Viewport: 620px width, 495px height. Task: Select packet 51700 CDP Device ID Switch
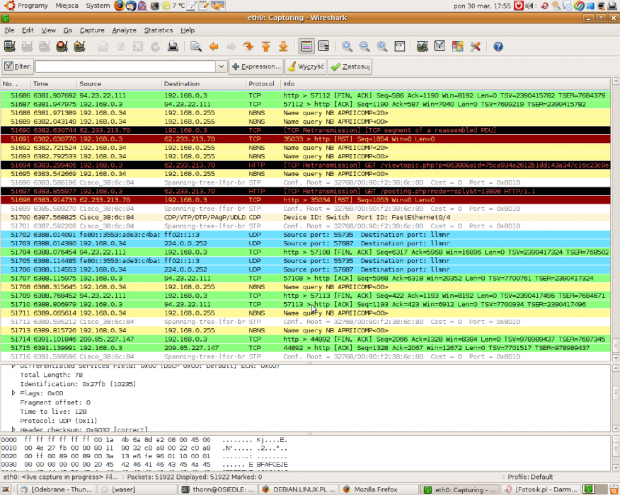[x=305, y=217]
